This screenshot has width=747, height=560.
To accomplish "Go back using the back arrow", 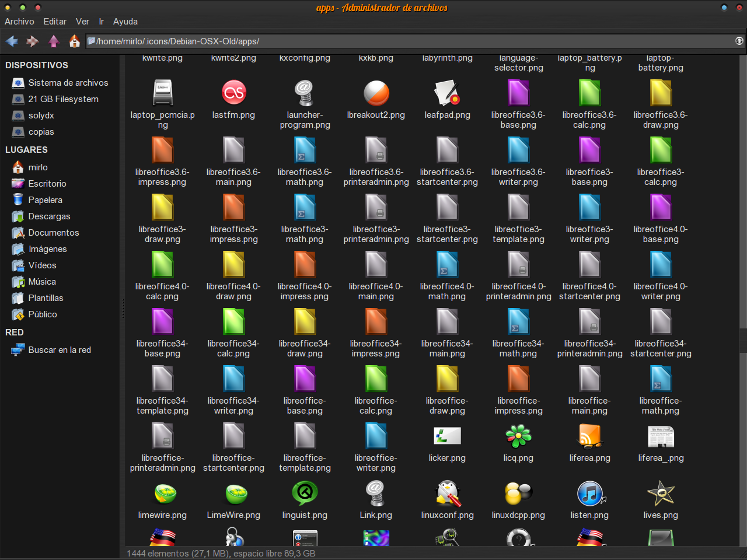I will point(12,41).
